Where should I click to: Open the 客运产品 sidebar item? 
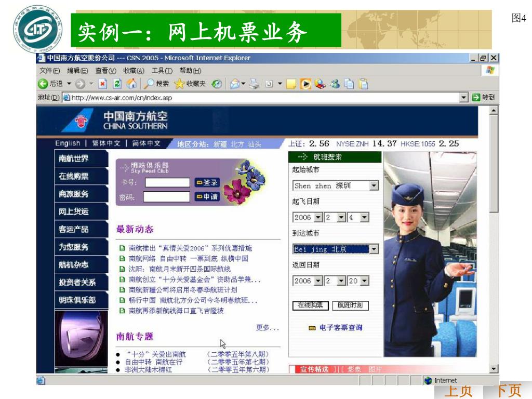pyautogui.click(x=82, y=229)
